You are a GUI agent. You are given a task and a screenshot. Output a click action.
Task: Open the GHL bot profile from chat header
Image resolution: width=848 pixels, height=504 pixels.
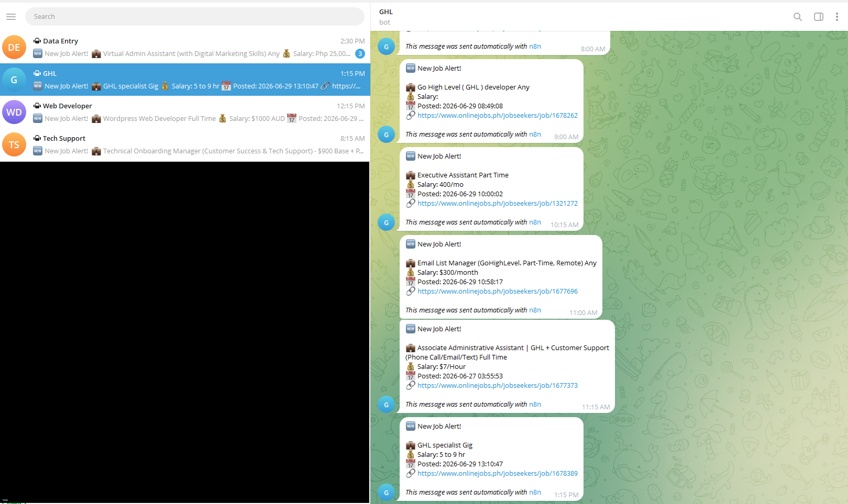[x=386, y=17]
